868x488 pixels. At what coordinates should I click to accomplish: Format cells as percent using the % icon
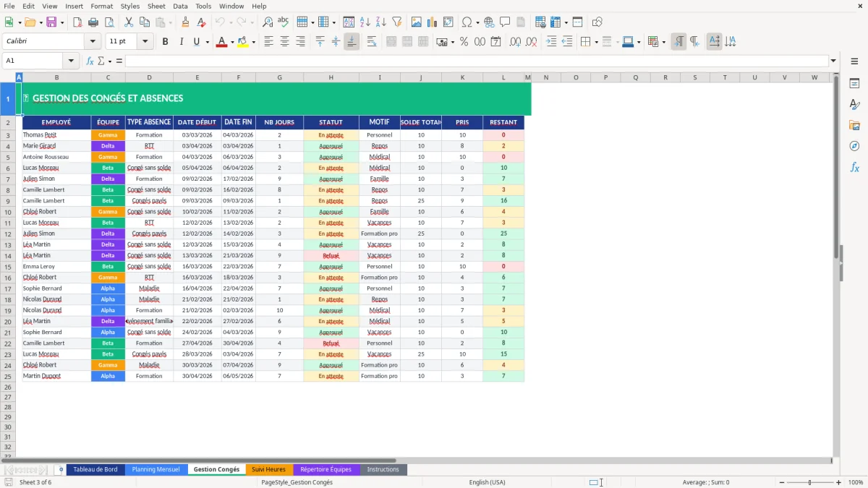(464, 42)
